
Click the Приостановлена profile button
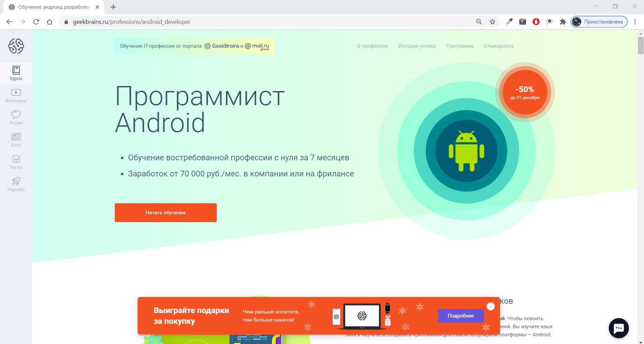click(x=599, y=22)
